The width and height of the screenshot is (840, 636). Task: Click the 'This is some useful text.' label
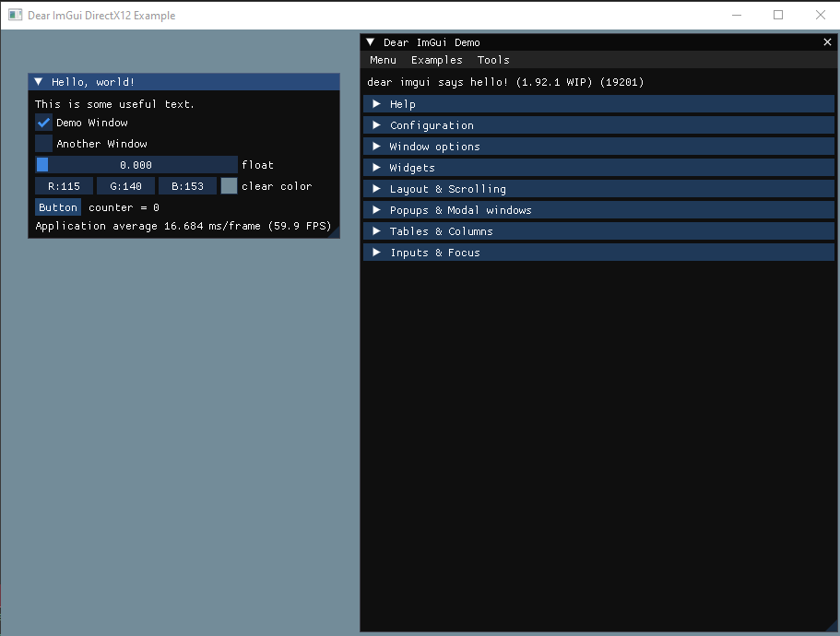point(114,104)
